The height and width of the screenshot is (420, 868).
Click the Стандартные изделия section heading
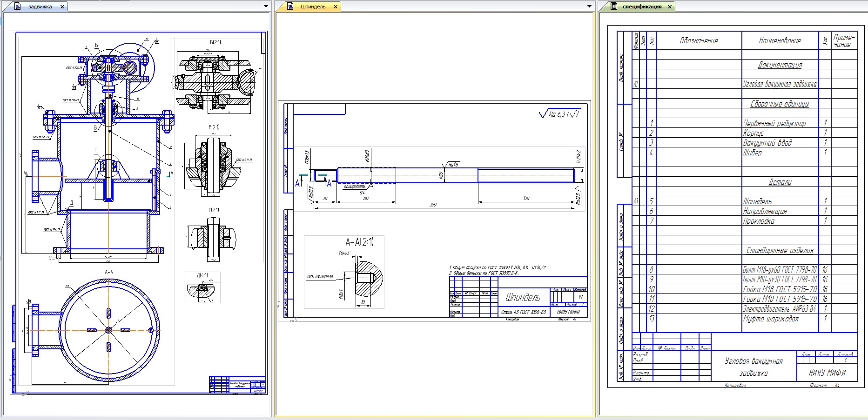(780, 250)
